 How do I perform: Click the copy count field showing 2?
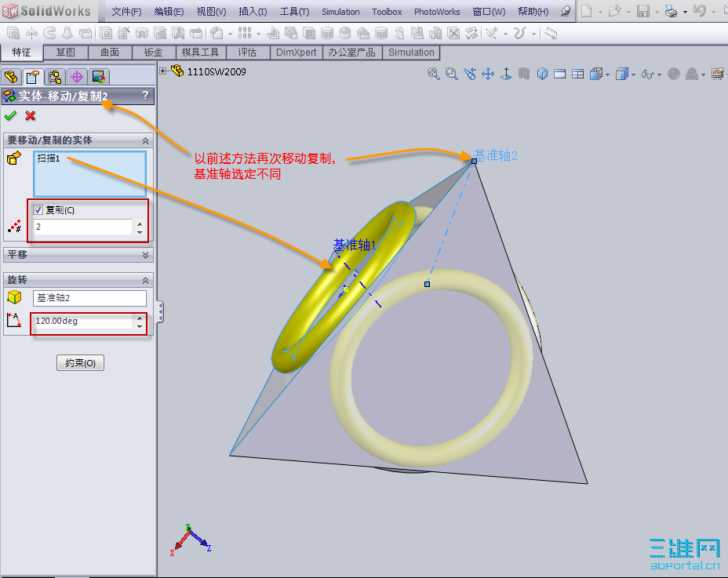[82, 227]
